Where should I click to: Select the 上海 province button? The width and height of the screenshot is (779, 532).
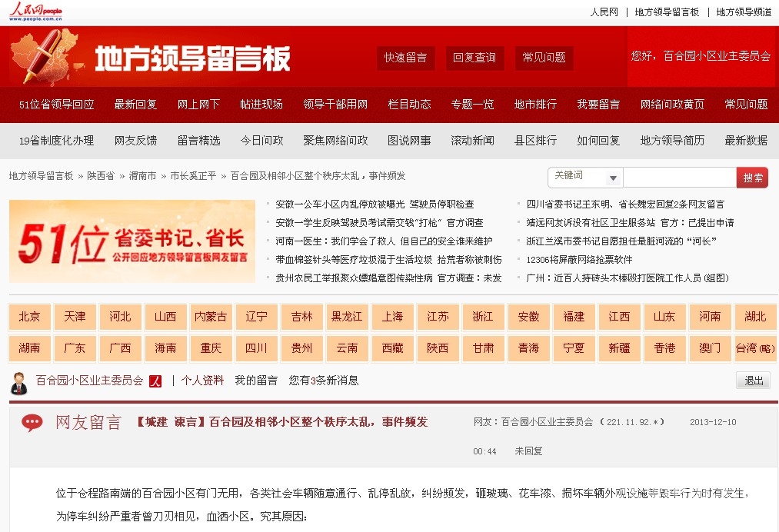click(x=392, y=317)
